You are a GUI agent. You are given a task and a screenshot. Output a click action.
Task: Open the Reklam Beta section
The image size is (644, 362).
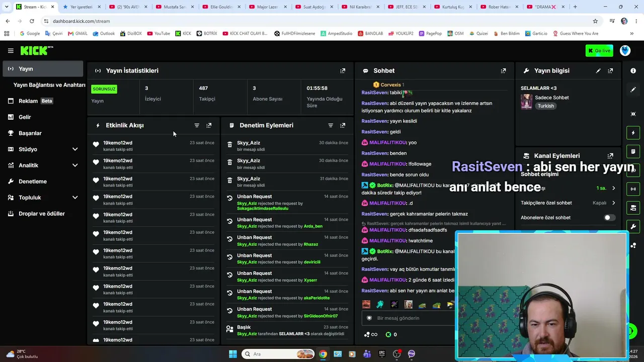[43, 101]
